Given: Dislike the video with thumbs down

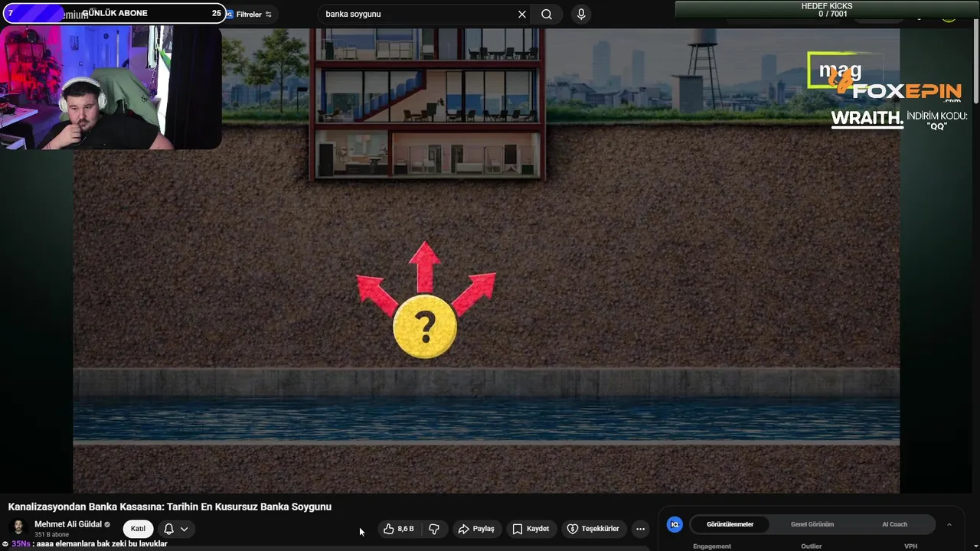Looking at the screenshot, I should coord(434,529).
